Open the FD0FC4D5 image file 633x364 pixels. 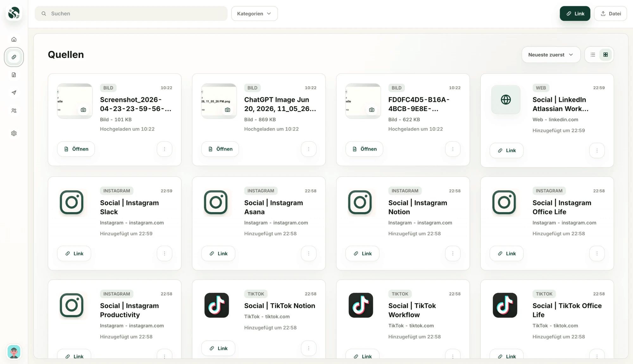coord(364,149)
